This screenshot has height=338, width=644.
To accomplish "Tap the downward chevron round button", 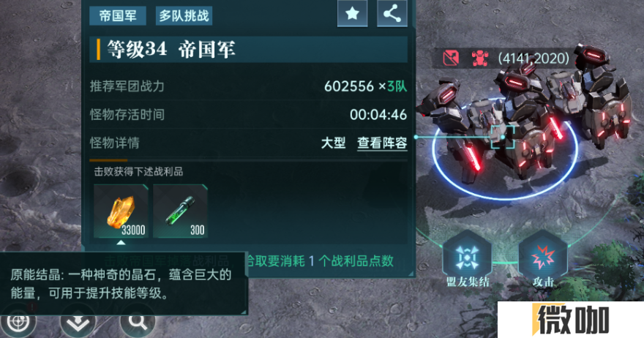I will pyautogui.click(x=78, y=323).
